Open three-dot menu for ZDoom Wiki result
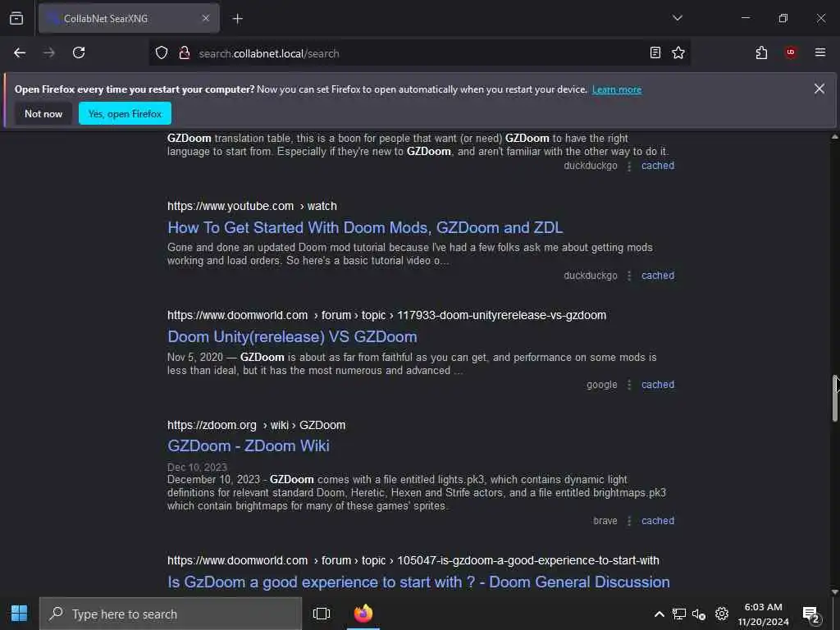 click(629, 521)
